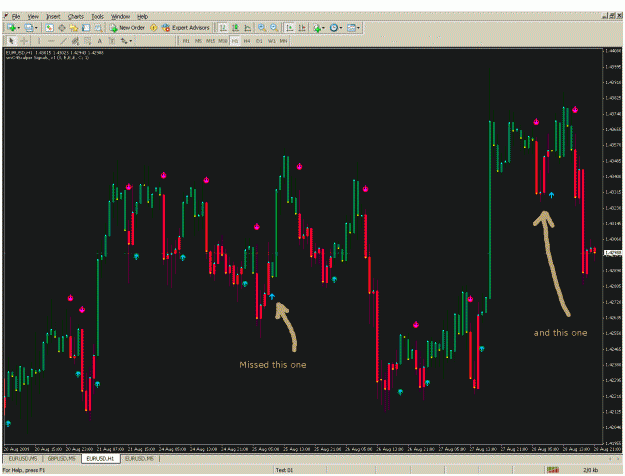
Task: Switch timeframe to D1
Action: pyautogui.click(x=259, y=41)
